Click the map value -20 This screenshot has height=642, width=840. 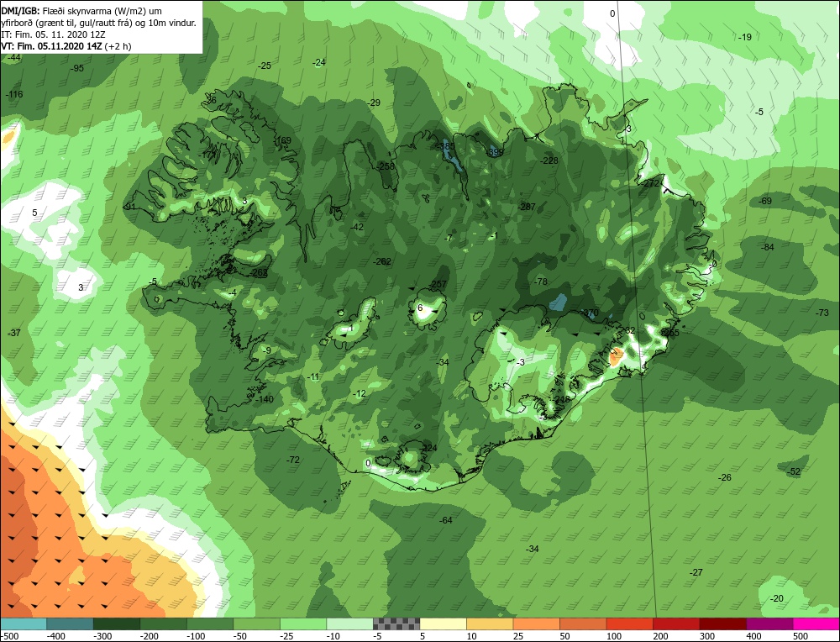click(776, 598)
